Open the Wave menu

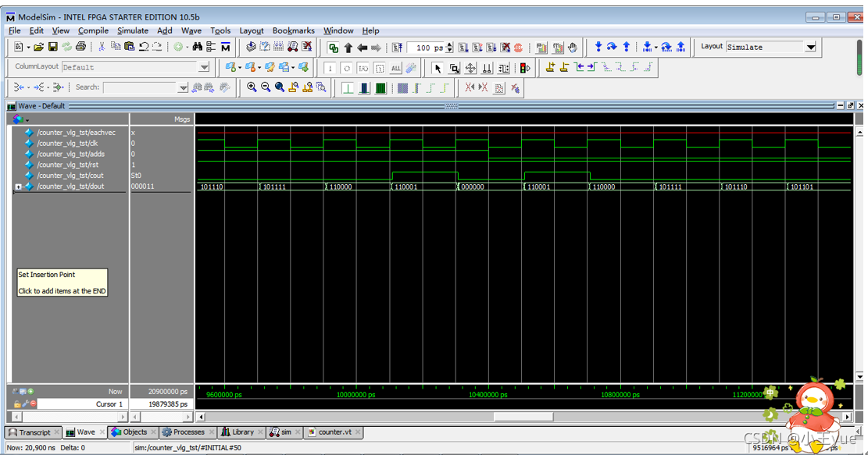tap(191, 30)
